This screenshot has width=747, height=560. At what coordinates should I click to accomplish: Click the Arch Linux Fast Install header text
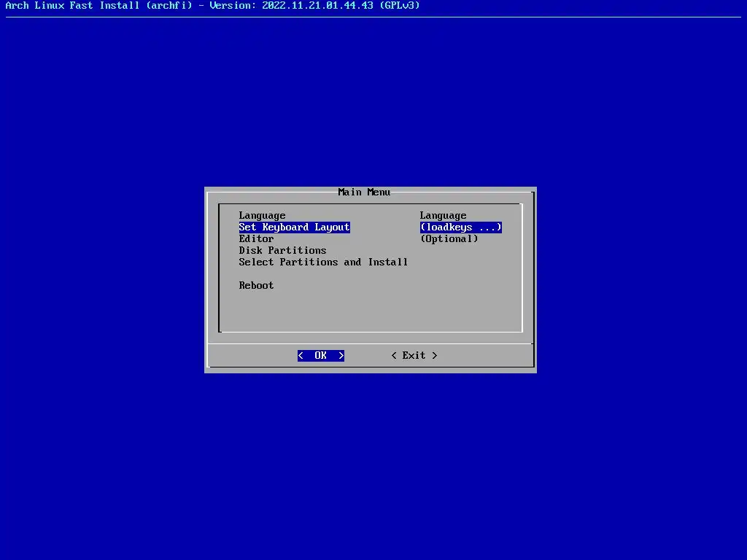point(212,6)
